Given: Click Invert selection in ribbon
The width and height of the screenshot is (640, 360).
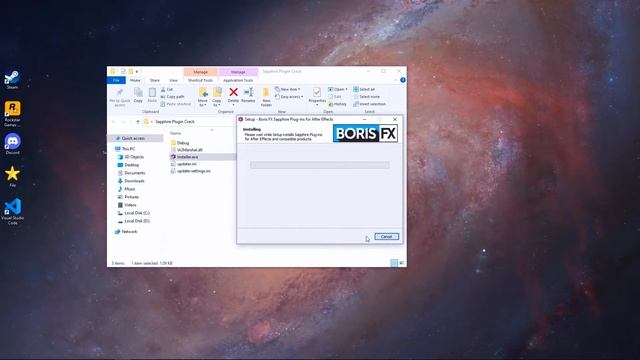Looking at the screenshot, I should [x=369, y=104].
